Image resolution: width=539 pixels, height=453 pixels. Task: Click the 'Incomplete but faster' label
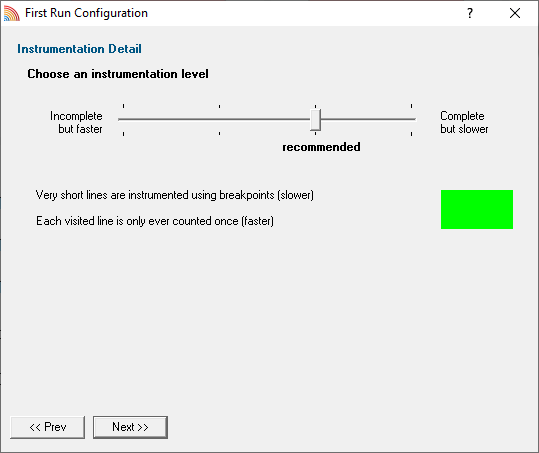(x=76, y=122)
